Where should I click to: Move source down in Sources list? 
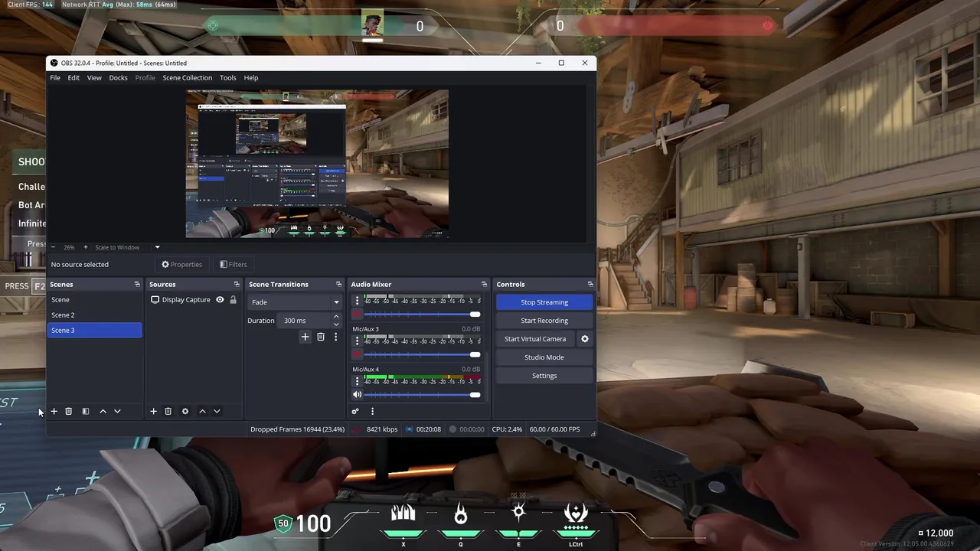click(x=217, y=411)
